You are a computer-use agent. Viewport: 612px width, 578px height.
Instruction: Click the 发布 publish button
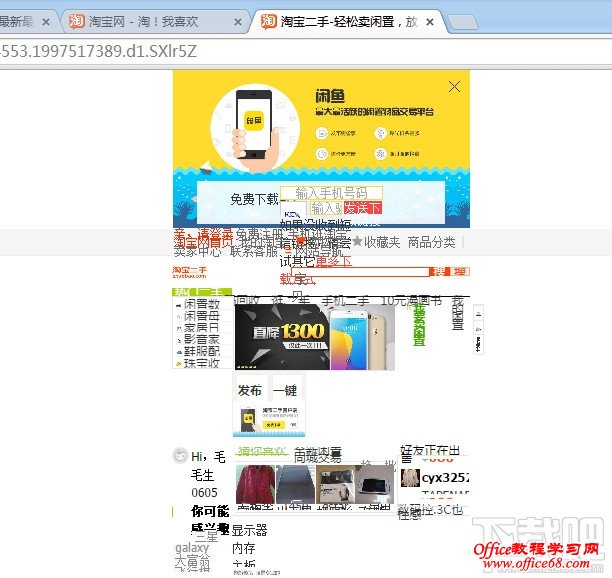pyautogui.click(x=250, y=390)
